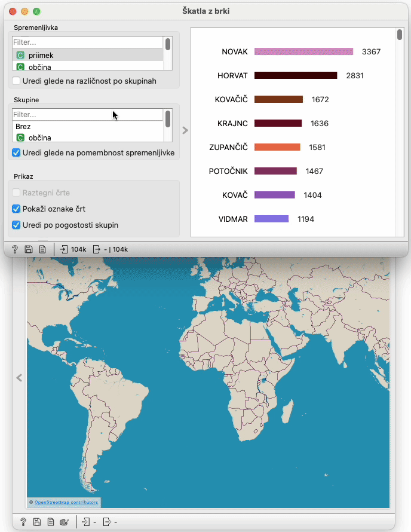Click the pink NOVAK bar in chart
This screenshot has height=532, width=411.
tap(303, 52)
